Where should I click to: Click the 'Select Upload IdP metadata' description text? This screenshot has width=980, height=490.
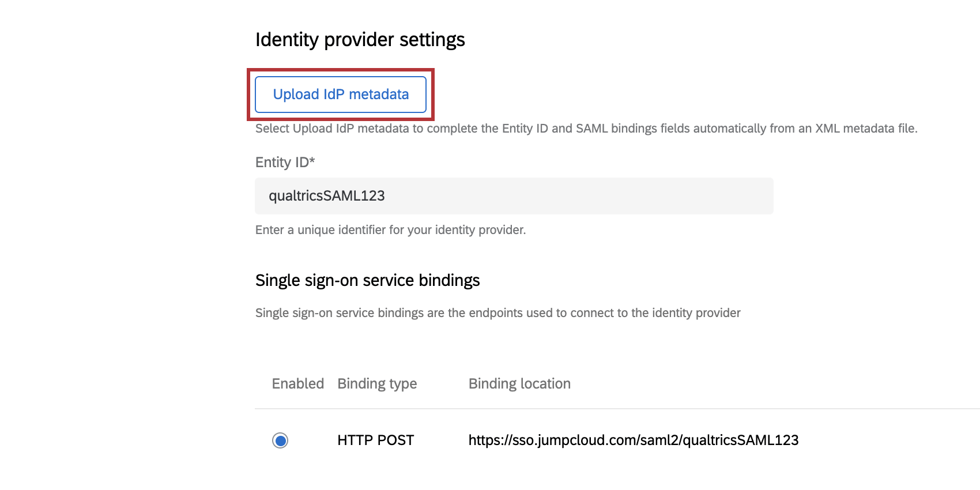click(586, 129)
